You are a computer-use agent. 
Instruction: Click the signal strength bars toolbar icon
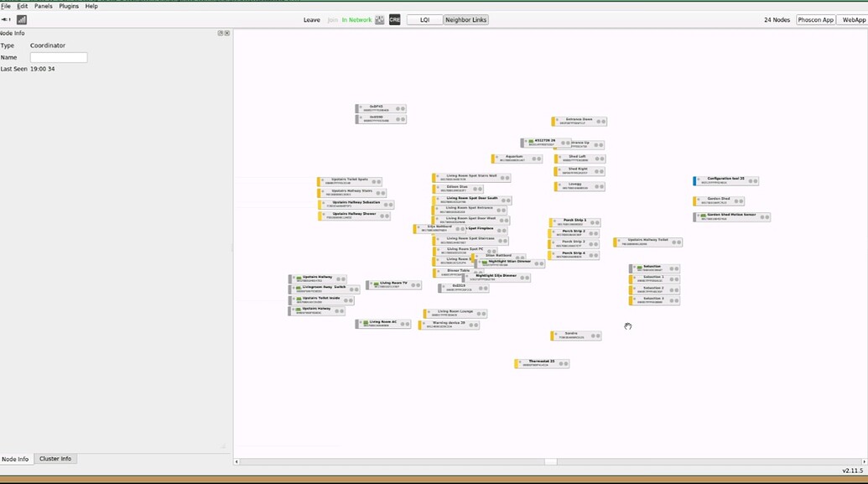pyautogui.click(x=22, y=19)
